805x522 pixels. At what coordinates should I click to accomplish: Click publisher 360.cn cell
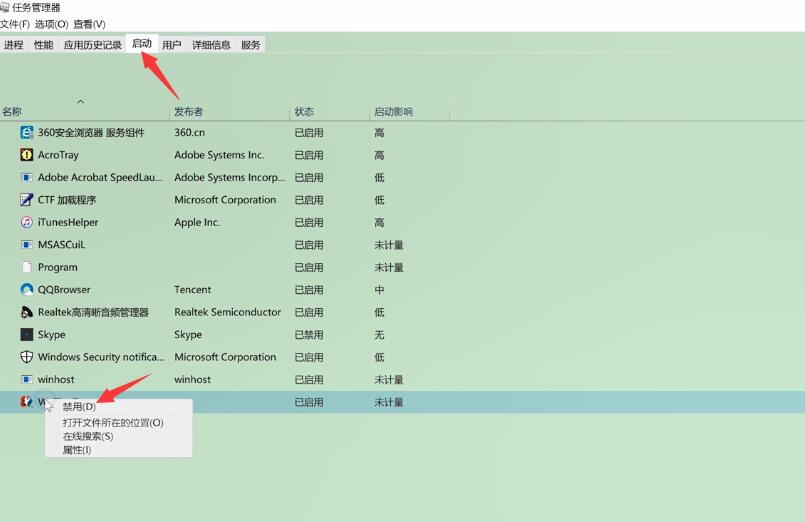point(189,132)
